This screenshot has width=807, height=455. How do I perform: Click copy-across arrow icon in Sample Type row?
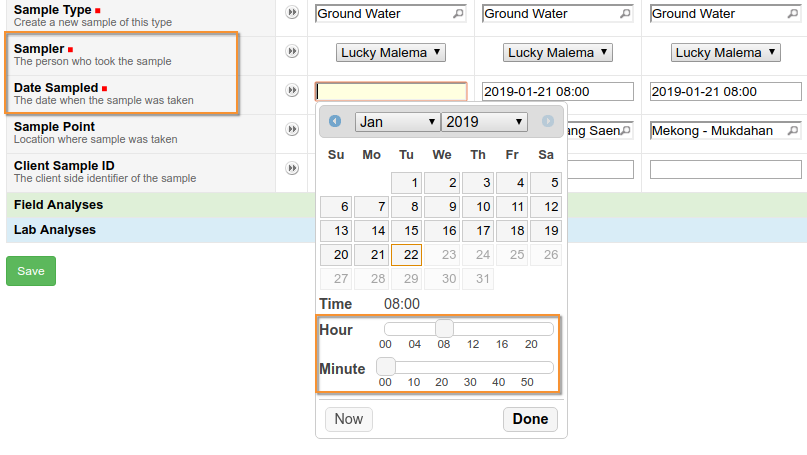pos(292,13)
